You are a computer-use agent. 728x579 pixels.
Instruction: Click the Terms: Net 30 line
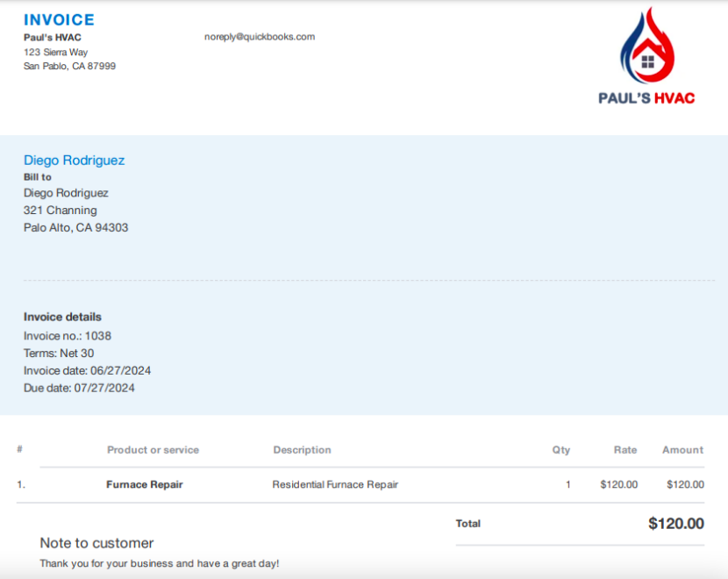(x=59, y=354)
